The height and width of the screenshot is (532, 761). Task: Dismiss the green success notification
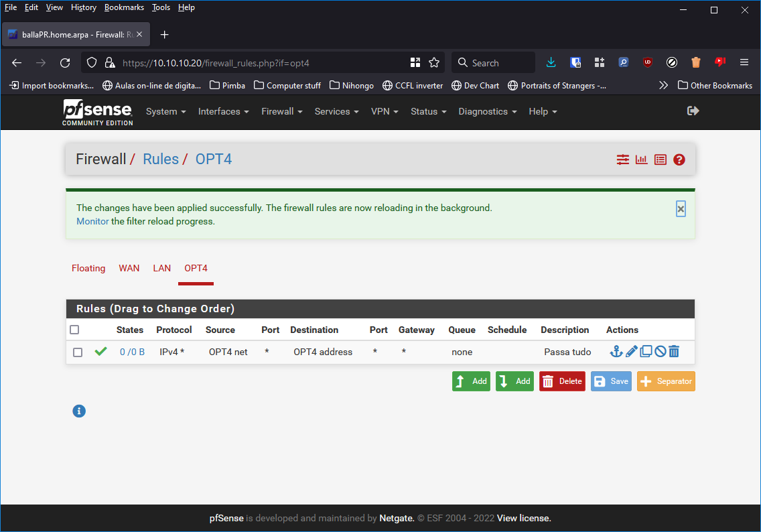(681, 209)
